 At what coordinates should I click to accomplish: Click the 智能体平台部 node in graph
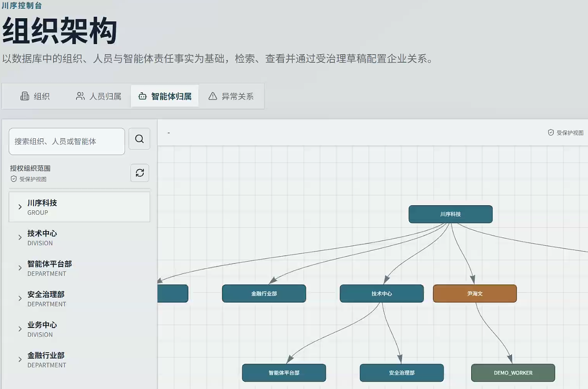tap(284, 373)
